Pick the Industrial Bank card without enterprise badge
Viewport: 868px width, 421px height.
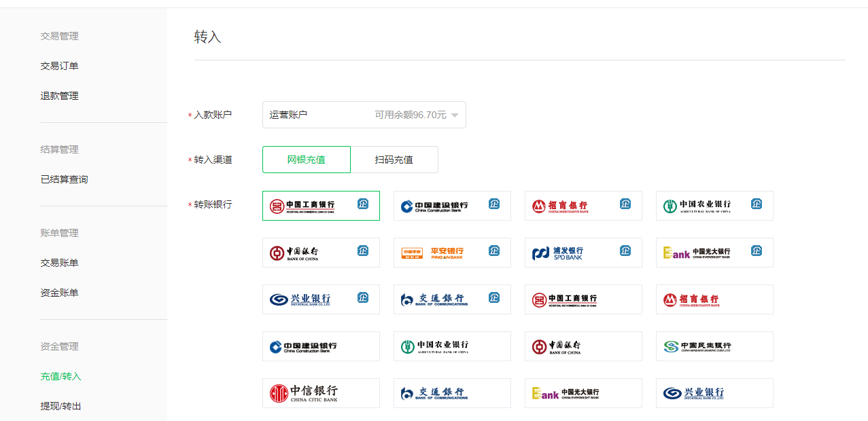pyautogui.click(x=714, y=393)
